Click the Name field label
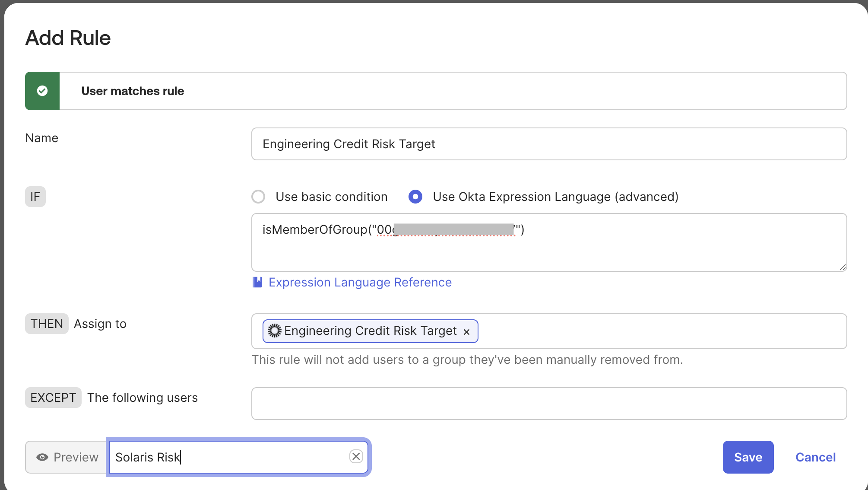 [x=41, y=138]
